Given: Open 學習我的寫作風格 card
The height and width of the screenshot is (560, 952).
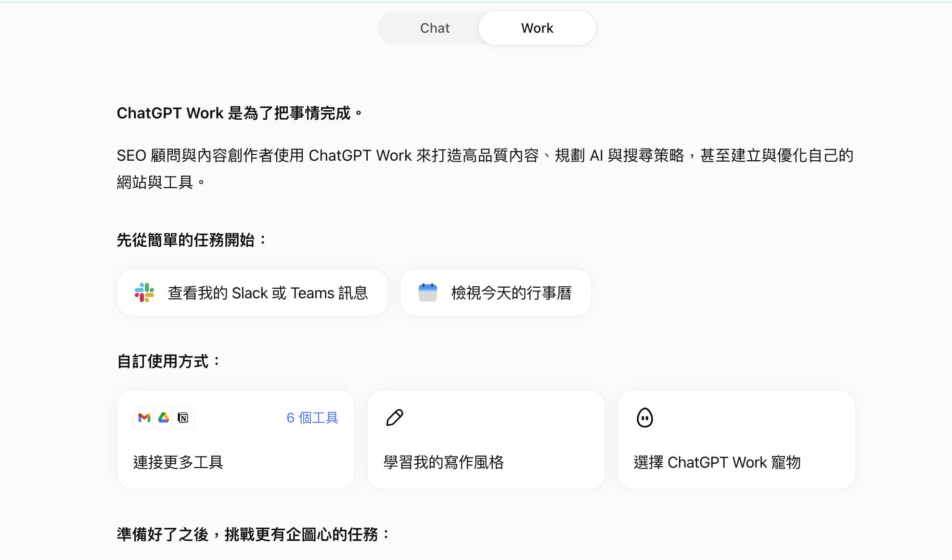Looking at the screenshot, I should (486, 440).
